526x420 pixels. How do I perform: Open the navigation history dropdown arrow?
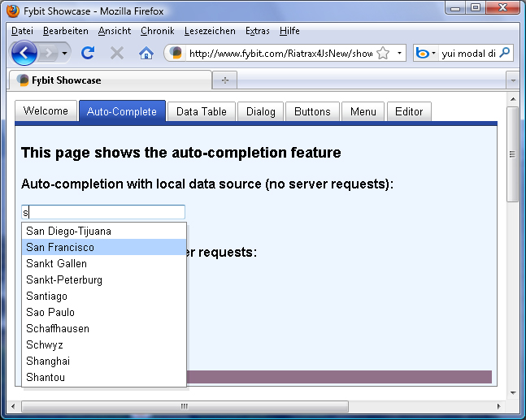65,53
